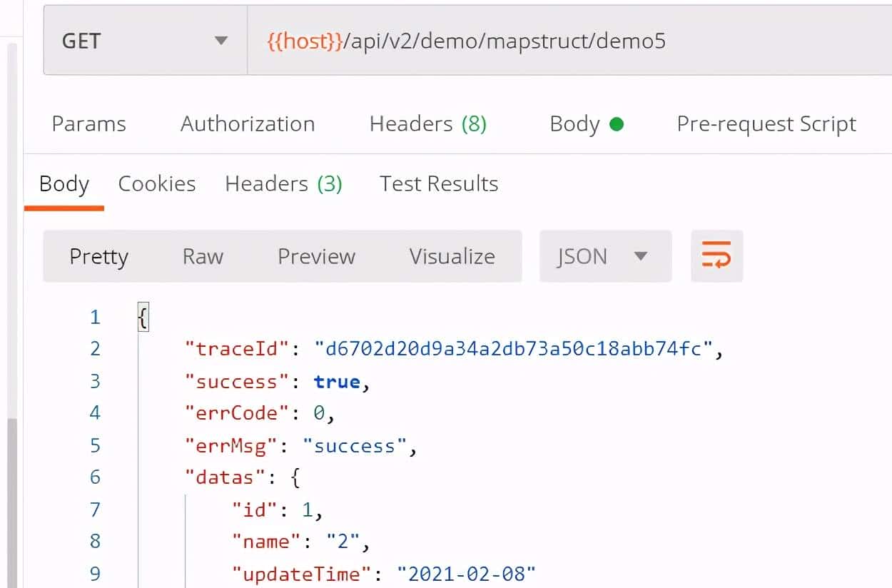Click the {{host}} variable in the URL

301,41
